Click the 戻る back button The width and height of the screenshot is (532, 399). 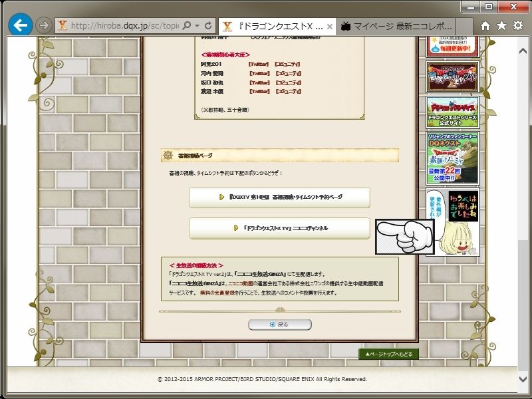(279, 325)
